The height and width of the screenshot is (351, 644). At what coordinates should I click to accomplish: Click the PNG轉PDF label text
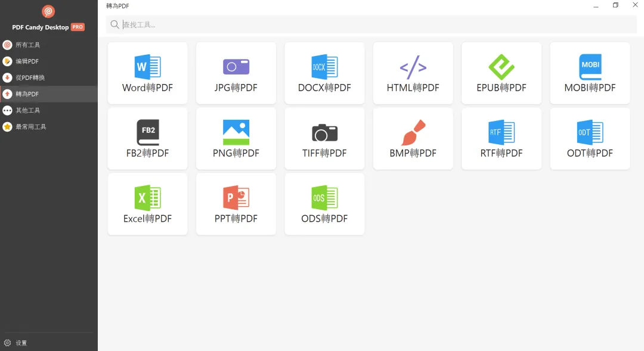[x=236, y=153]
